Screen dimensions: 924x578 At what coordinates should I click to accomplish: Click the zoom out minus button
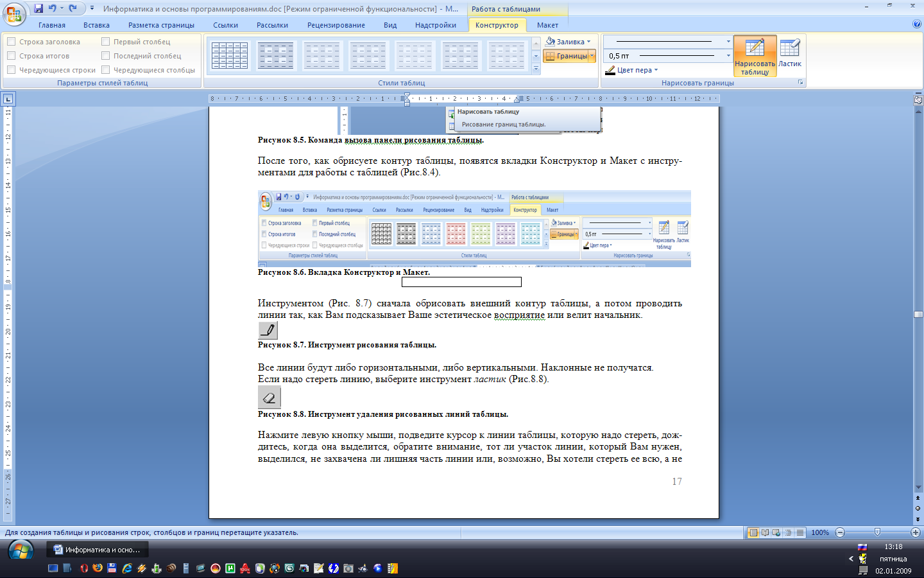point(840,532)
